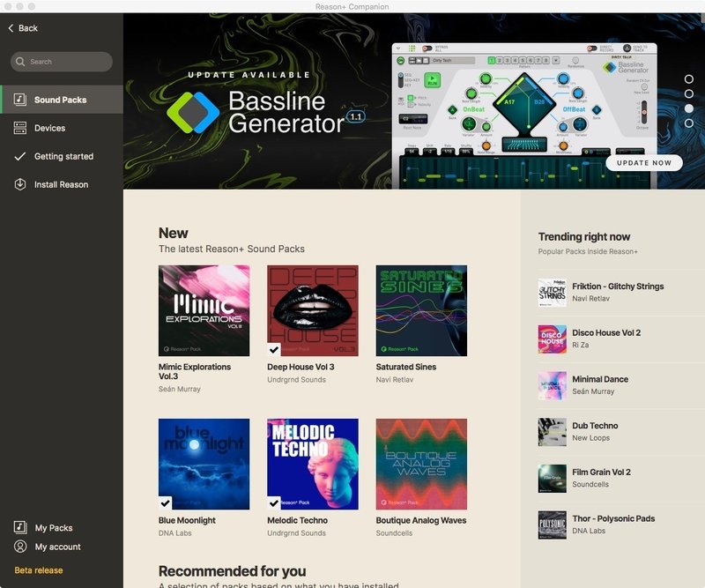Click 'Ri Za' under Disco House

580,345
